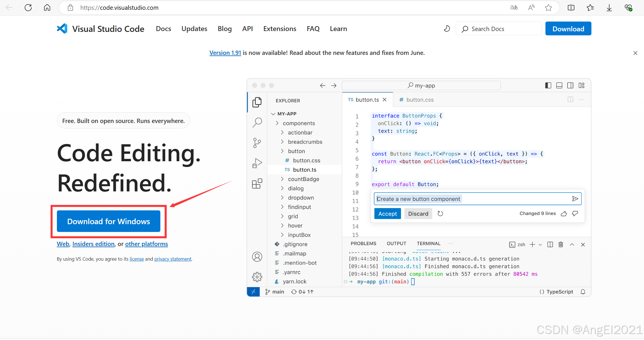Click the top Download button
This screenshot has height=340, width=644.
coord(568,29)
